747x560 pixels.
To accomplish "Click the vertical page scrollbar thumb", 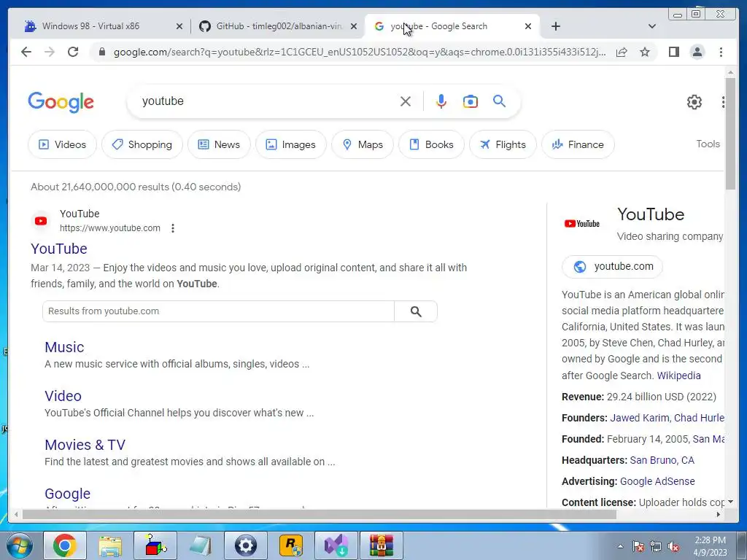I will [730, 133].
